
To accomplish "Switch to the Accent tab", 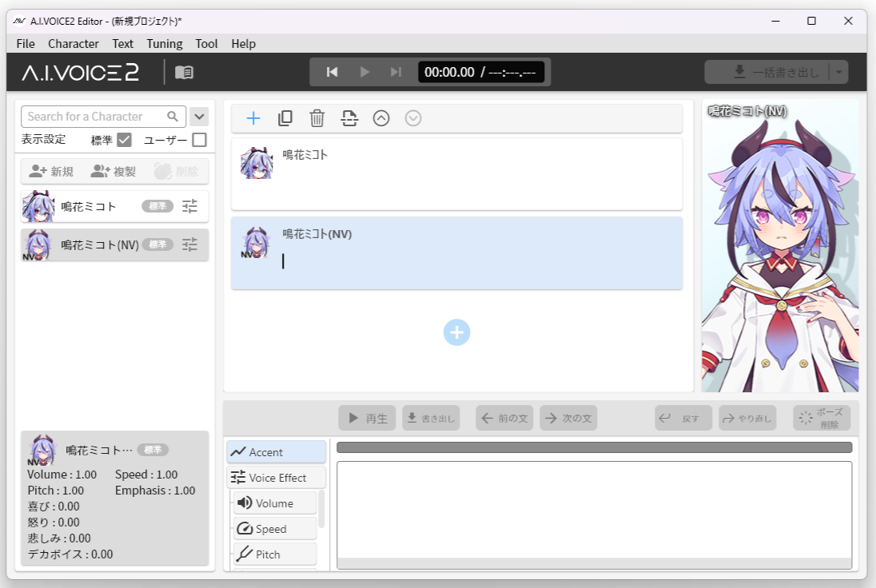I will click(276, 451).
